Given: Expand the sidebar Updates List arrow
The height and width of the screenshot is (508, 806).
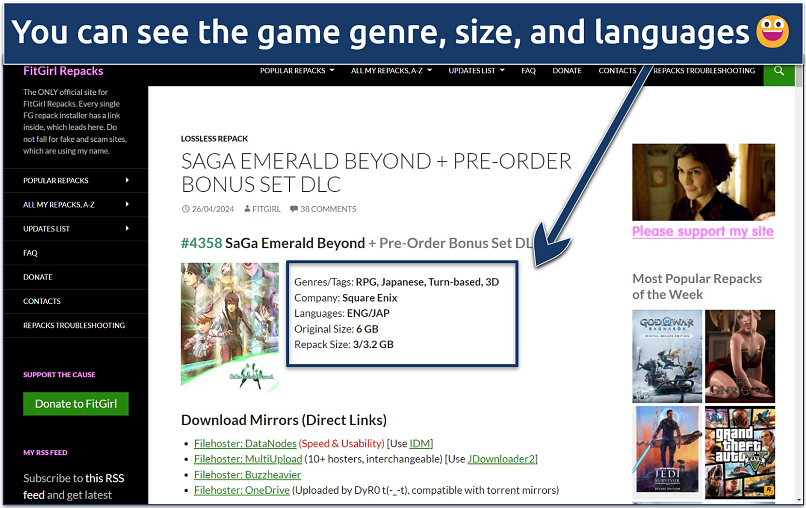Looking at the screenshot, I should 127,228.
